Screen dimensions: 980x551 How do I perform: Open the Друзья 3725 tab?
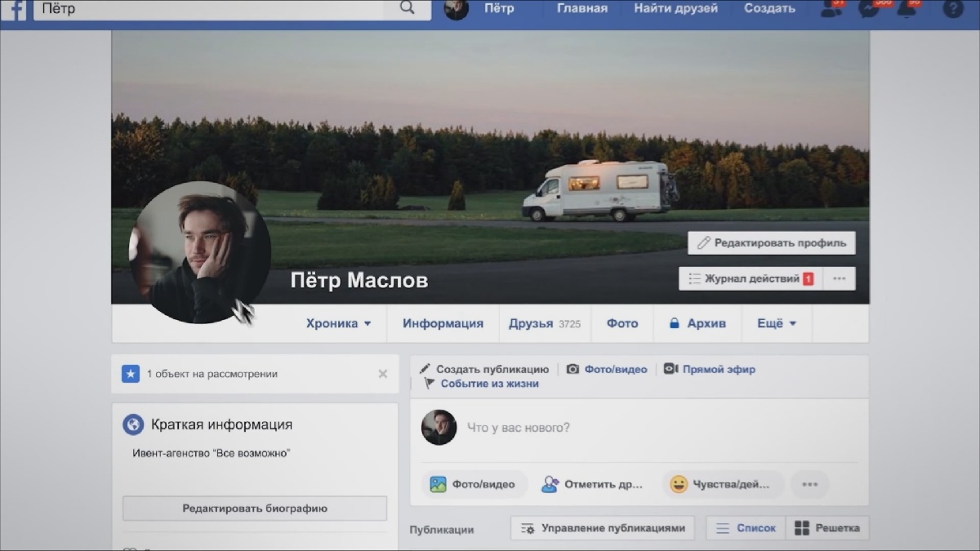(x=545, y=323)
